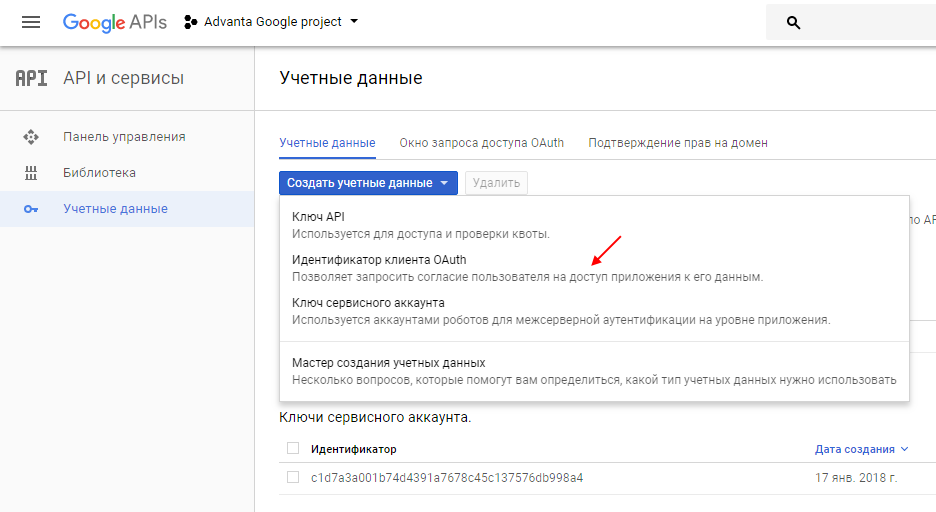Click the search magnifier icon
The image size is (936, 512).
(x=793, y=22)
